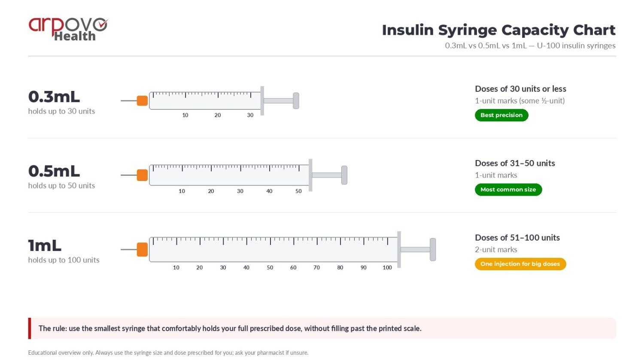Click the 1mL heading text
Viewport: 644px width, 362px height.
tap(45, 246)
